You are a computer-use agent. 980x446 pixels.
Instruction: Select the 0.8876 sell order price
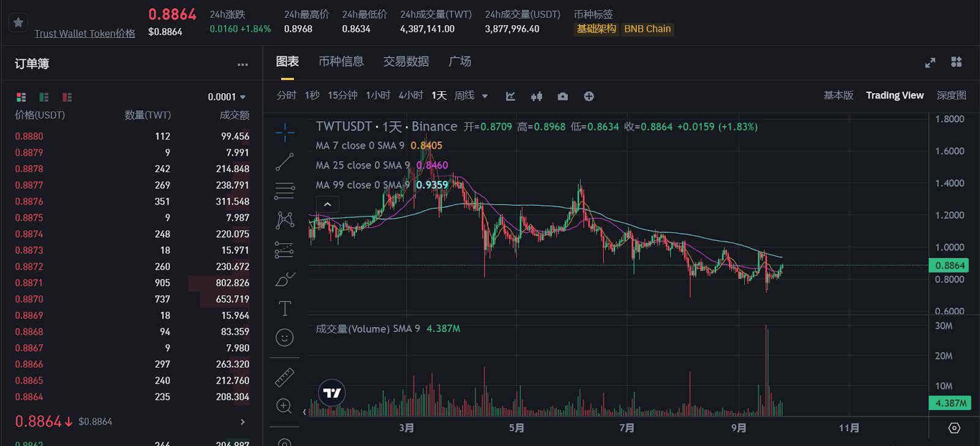[x=29, y=201]
